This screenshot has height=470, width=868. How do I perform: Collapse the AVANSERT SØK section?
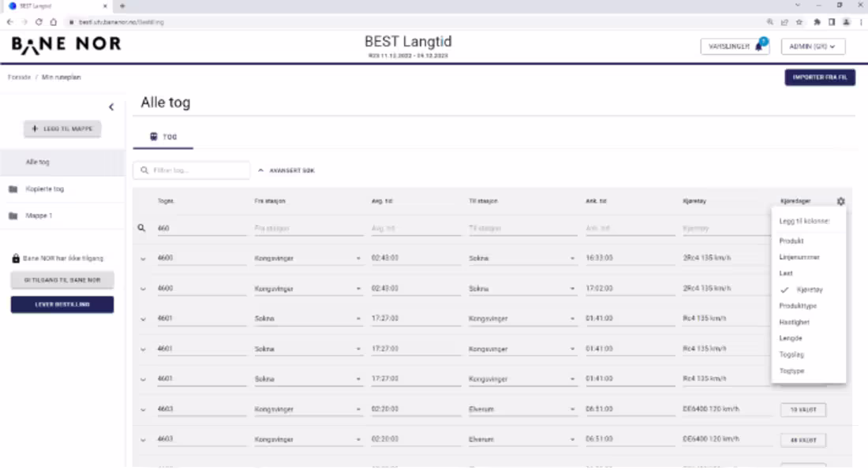[x=286, y=170]
